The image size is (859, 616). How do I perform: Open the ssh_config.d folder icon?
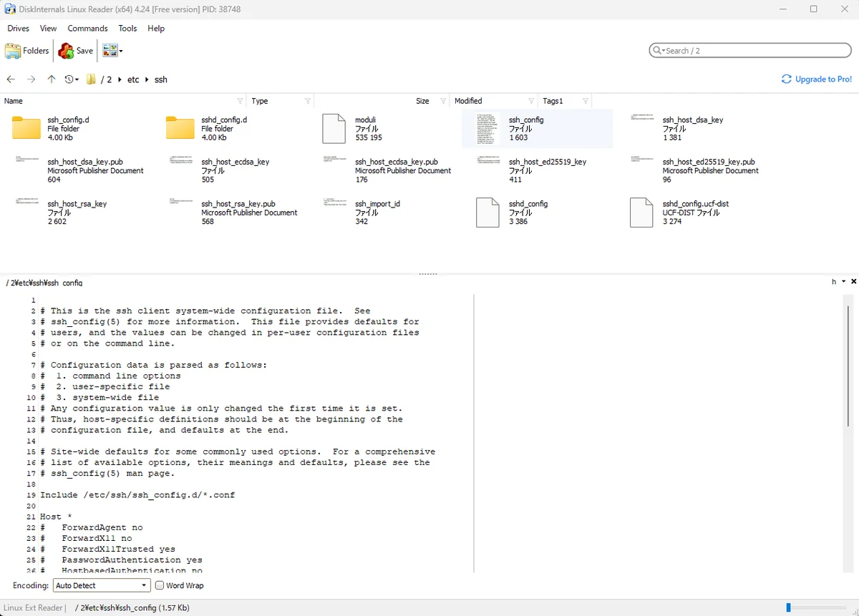(x=26, y=129)
